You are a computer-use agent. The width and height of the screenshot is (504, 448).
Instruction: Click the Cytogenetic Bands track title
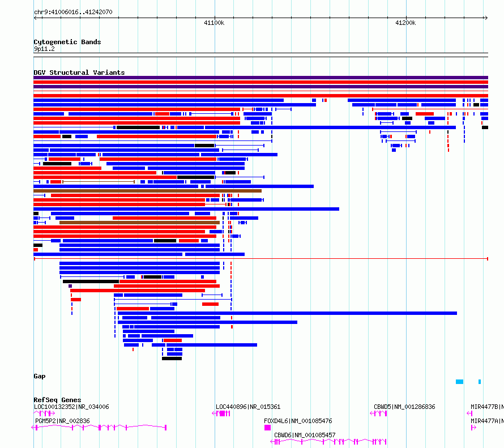pos(67,42)
